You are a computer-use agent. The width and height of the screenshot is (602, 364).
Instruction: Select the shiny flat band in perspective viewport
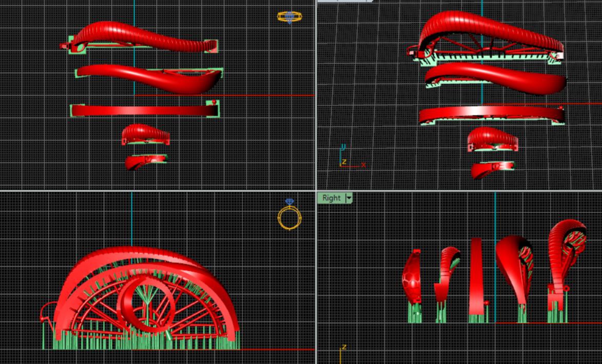point(492,115)
